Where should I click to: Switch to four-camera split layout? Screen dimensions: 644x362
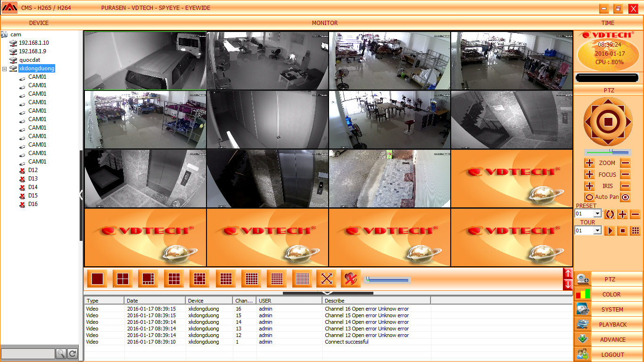tap(123, 279)
